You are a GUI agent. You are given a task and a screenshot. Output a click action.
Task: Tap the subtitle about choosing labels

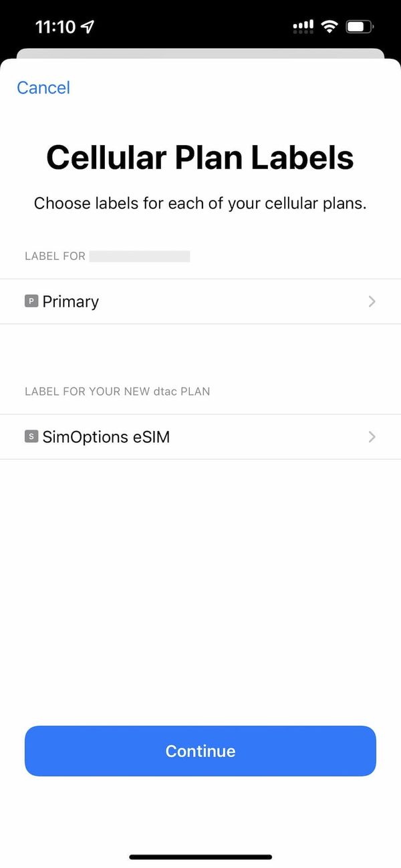(200, 203)
